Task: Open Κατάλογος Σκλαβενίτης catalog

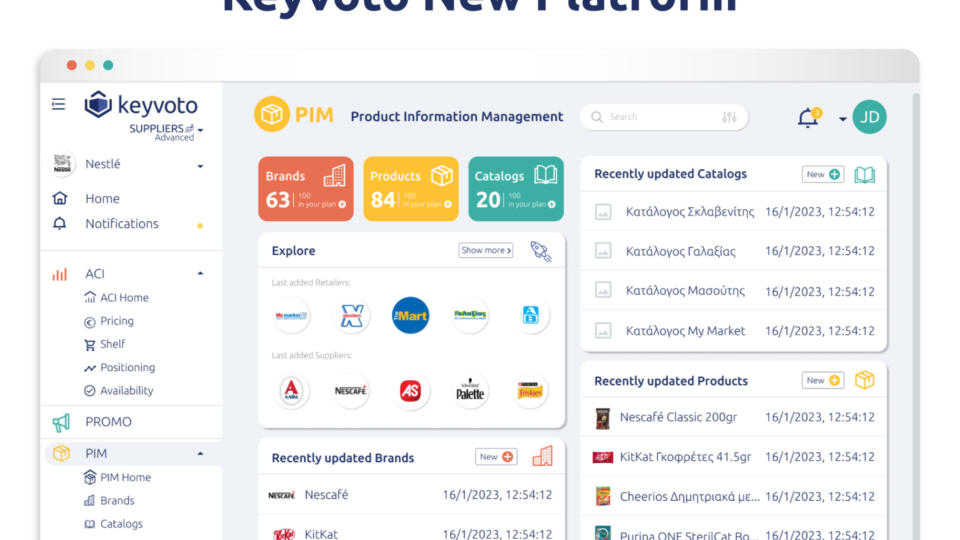Action: click(733, 212)
